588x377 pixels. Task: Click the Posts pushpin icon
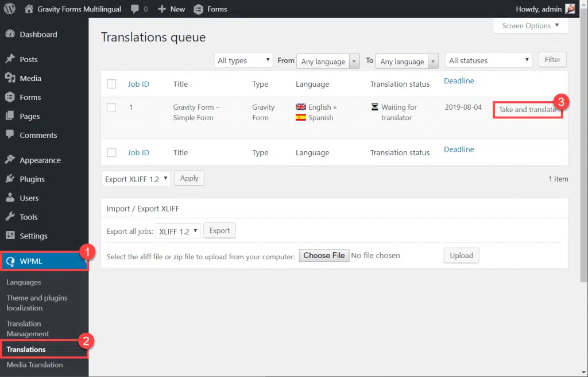tap(10, 59)
